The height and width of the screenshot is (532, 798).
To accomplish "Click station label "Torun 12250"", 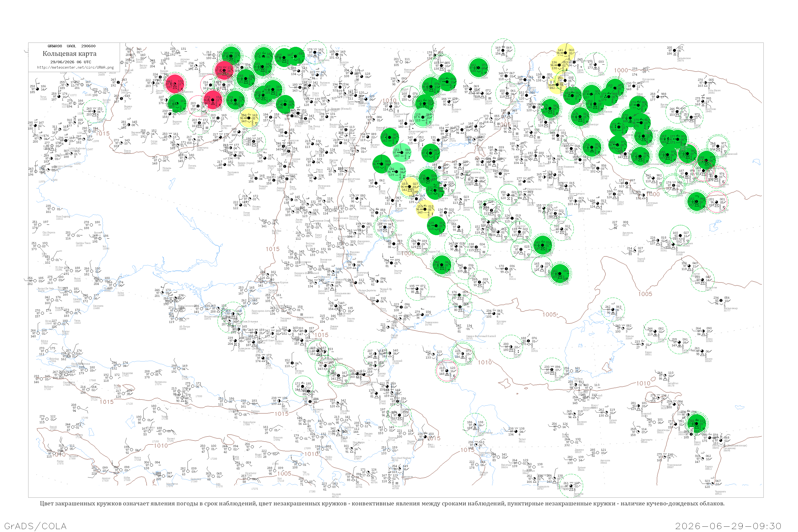I will click(x=43, y=98).
